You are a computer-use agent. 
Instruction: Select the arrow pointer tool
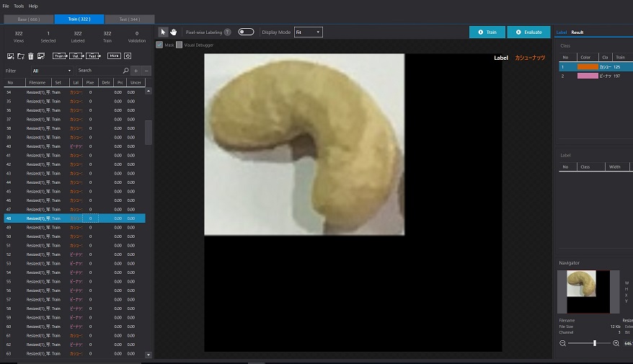163,32
